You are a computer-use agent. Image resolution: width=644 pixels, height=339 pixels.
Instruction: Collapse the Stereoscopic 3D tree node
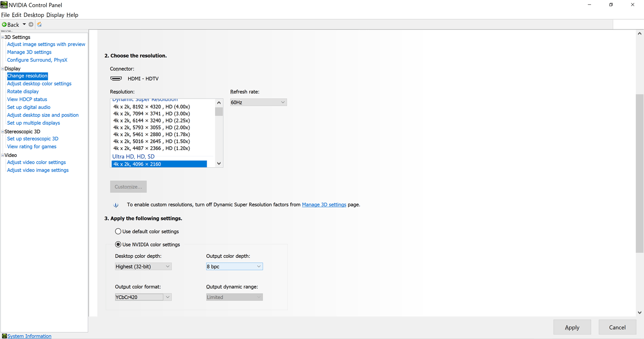3,132
